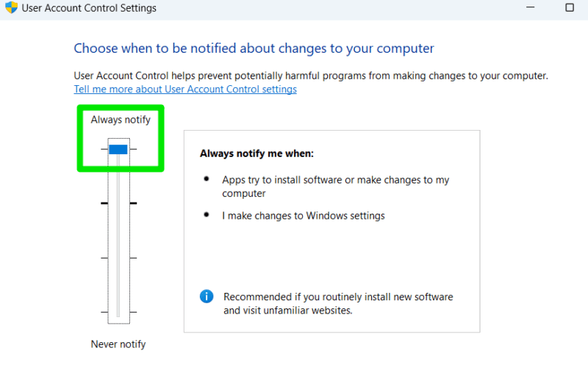
Task: Maximize the User Account Control Settings window
Action: [x=569, y=7]
